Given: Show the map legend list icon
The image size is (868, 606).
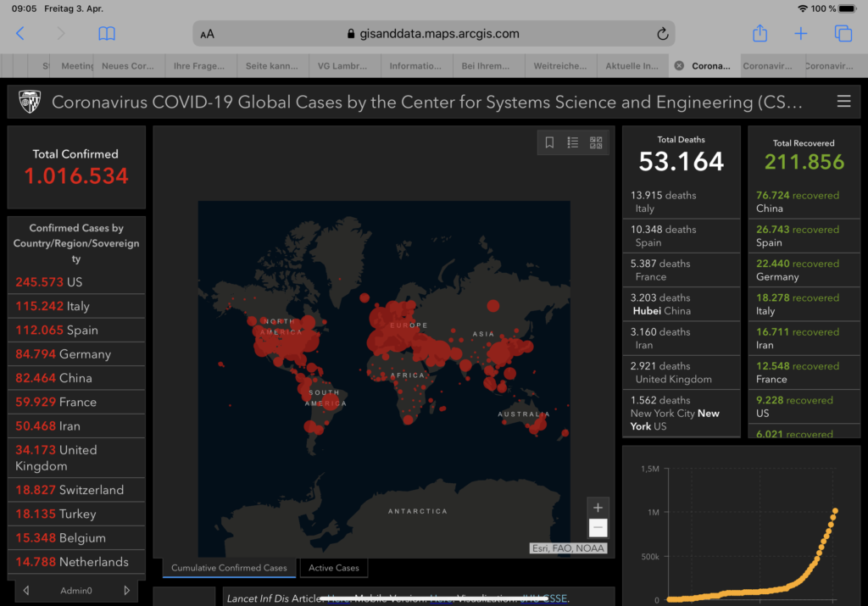Looking at the screenshot, I should [573, 142].
